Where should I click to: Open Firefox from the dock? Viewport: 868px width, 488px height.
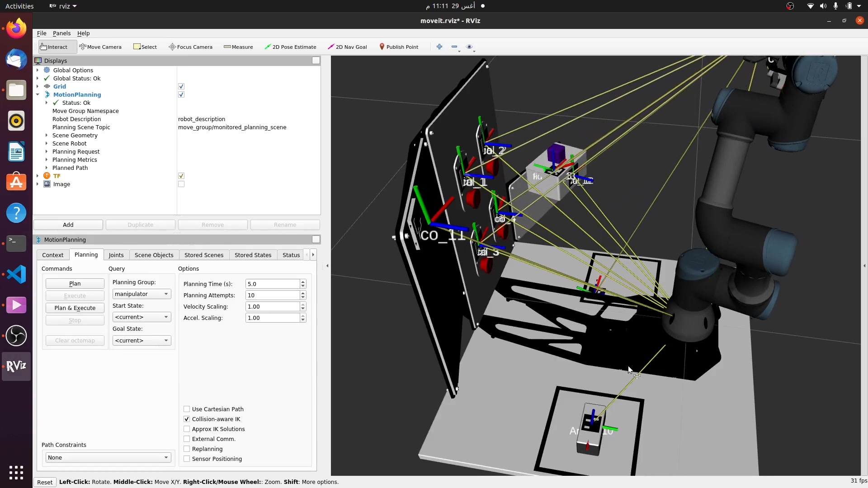[x=16, y=28]
